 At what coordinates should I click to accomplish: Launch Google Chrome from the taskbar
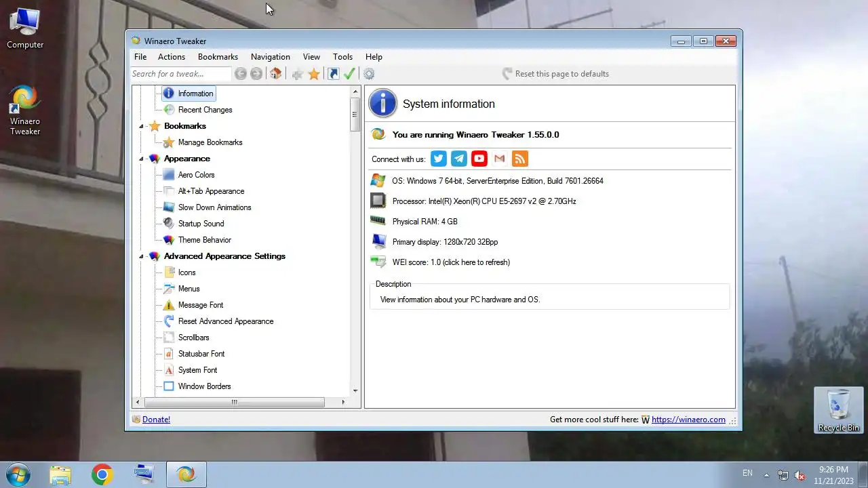102,474
